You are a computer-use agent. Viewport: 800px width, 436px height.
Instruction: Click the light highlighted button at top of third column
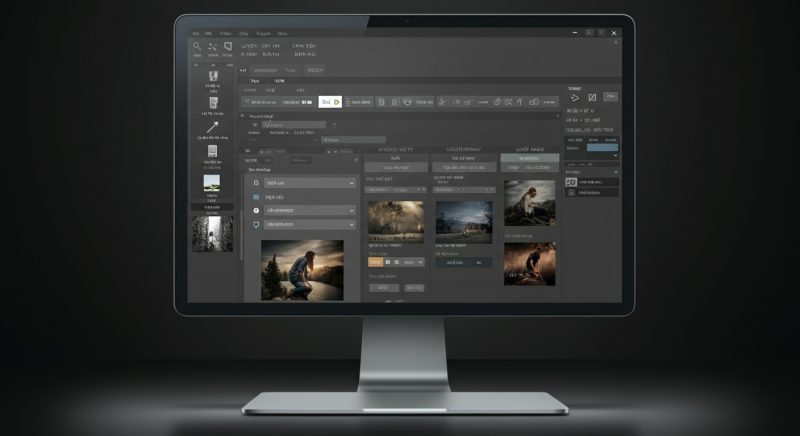pyautogui.click(x=530, y=158)
